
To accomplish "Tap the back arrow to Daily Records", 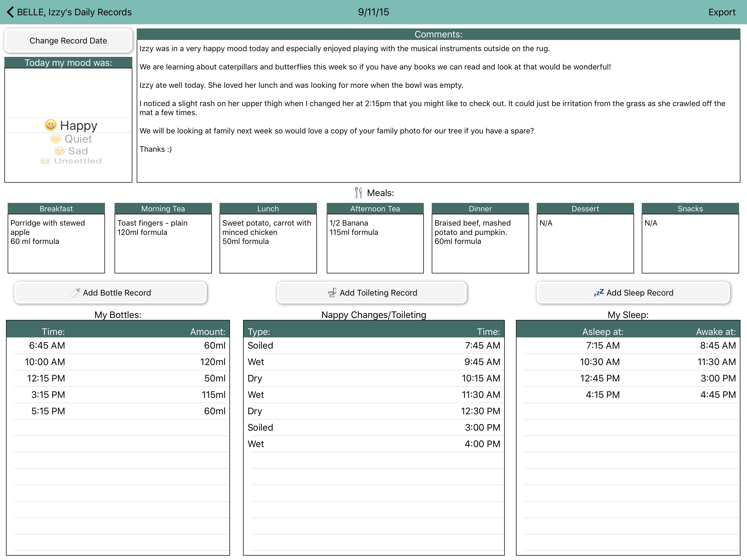I will [x=10, y=12].
